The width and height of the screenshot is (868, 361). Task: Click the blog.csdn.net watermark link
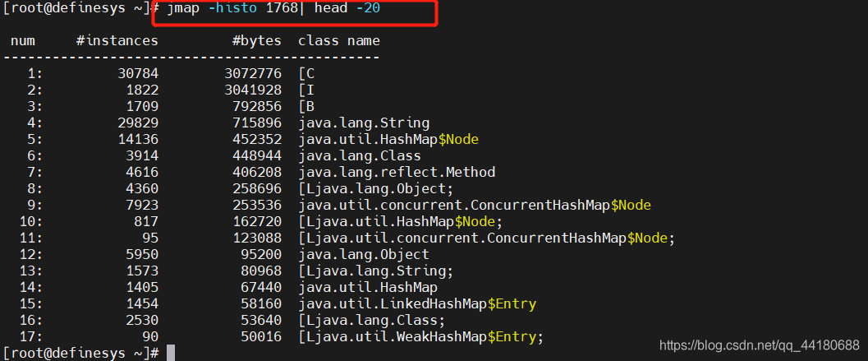760,345
